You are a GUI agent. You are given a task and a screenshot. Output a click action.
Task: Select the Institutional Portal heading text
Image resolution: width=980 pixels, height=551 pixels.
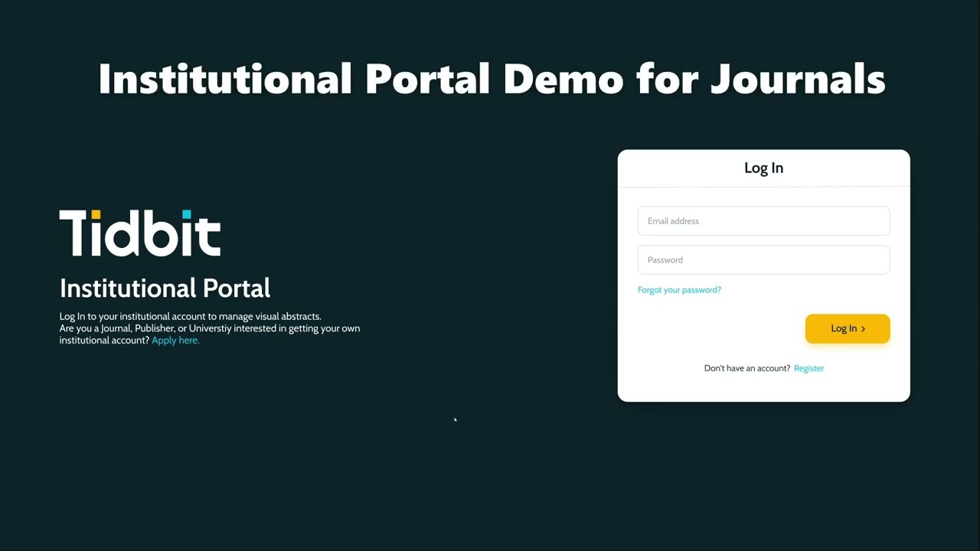165,289
